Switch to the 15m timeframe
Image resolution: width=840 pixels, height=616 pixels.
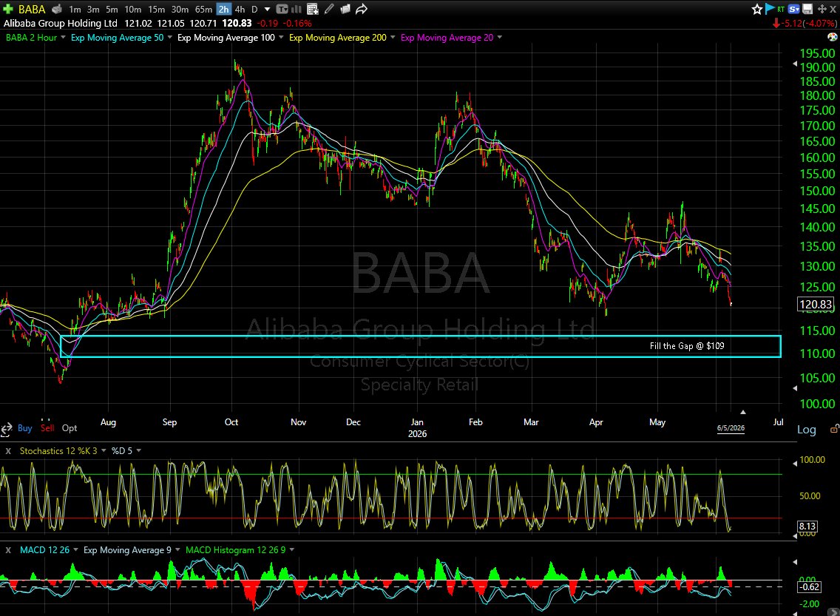(157, 9)
